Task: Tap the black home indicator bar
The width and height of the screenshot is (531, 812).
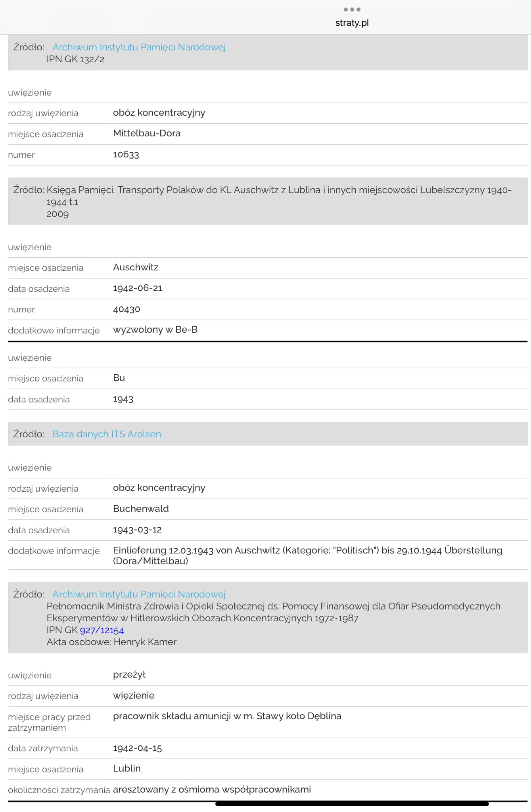Action: (352, 804)
